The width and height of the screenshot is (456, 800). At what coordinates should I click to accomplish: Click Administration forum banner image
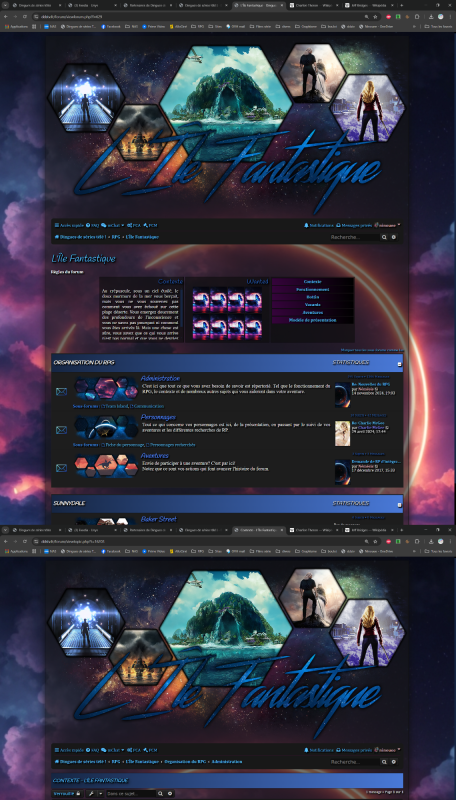[x=106, y=387]
